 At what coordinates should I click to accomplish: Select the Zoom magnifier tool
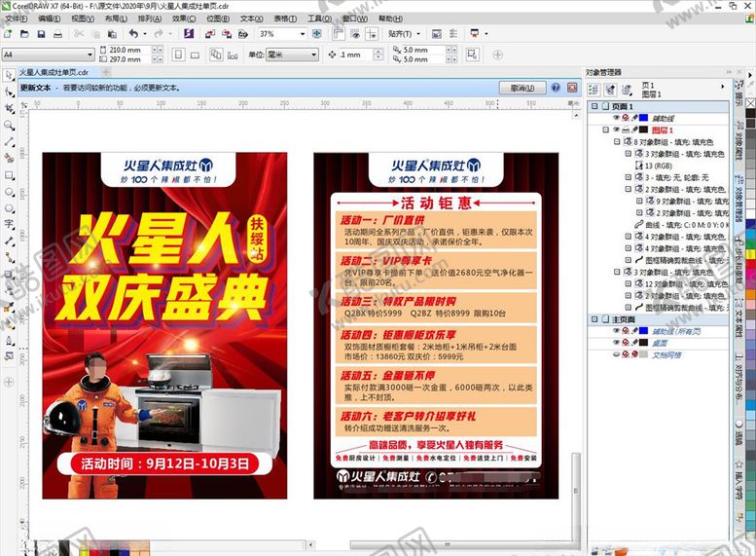click(x=9, y=126)
